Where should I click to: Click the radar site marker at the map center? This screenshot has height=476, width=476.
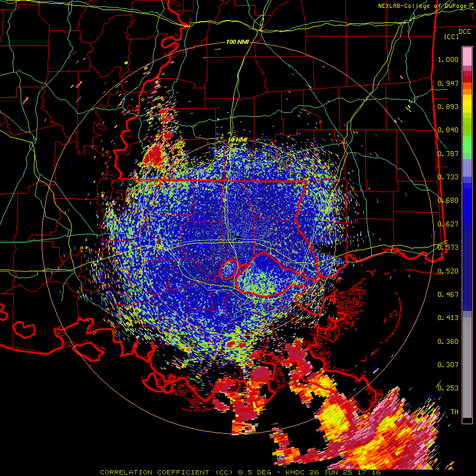tap(238, 237)
